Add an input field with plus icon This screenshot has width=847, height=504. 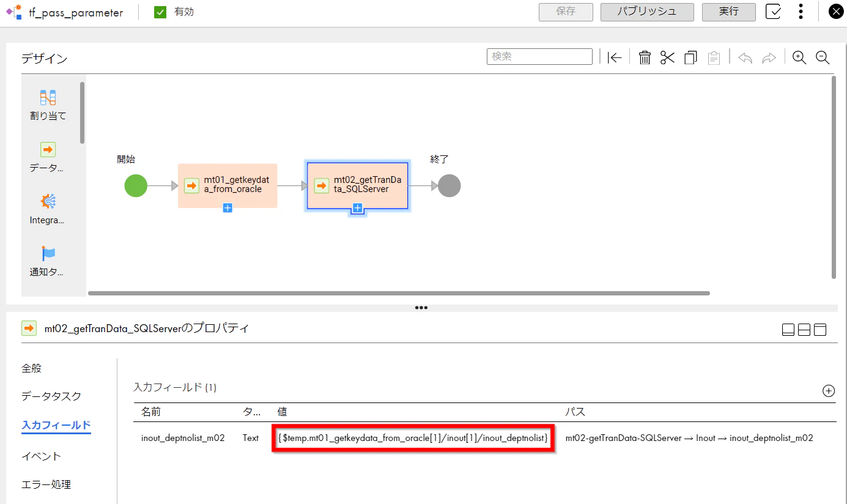click(x=829, y=391)
